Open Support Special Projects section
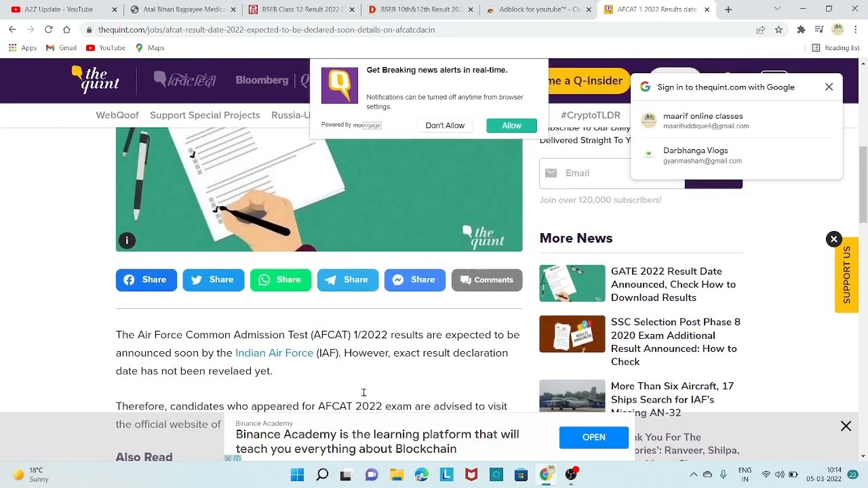The width and height of the screenshot is (868, 488). click(x=205, y=115)
